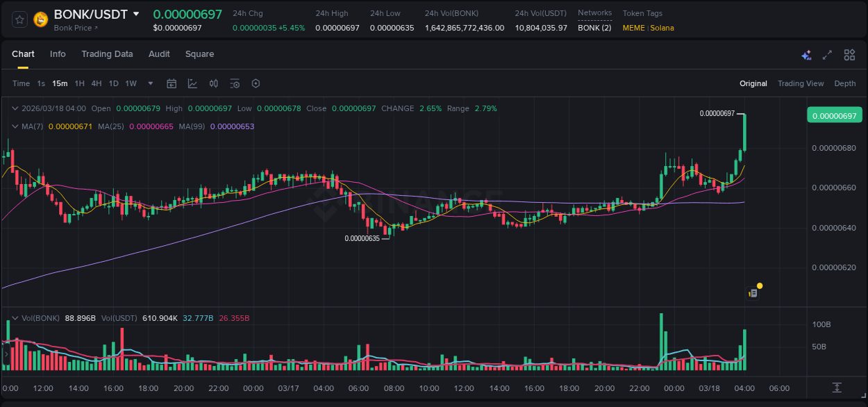Expand chart fullscreen via diagonal arrows icon
Image resolution: width=868 pixels, height=407 pixels.
pyautogui.click(x=826, y=54)
